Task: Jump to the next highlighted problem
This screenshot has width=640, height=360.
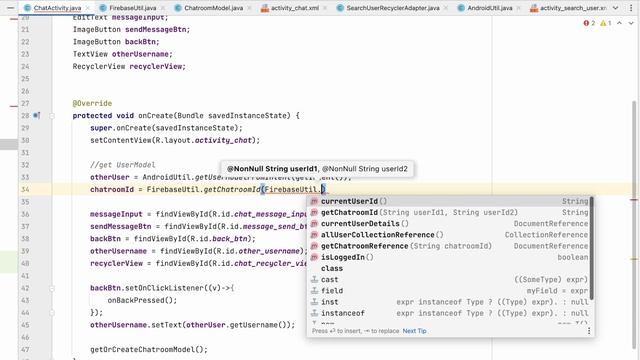Action: coord(631,23)
